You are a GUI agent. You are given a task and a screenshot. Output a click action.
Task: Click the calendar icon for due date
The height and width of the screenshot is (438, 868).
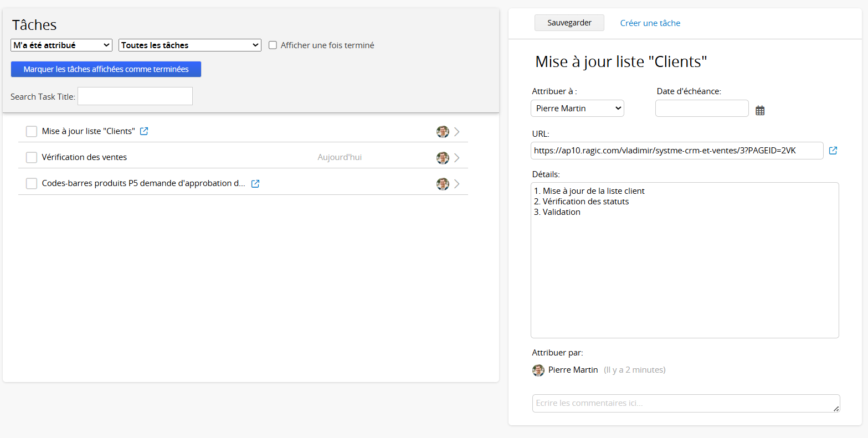click(760, 110)
